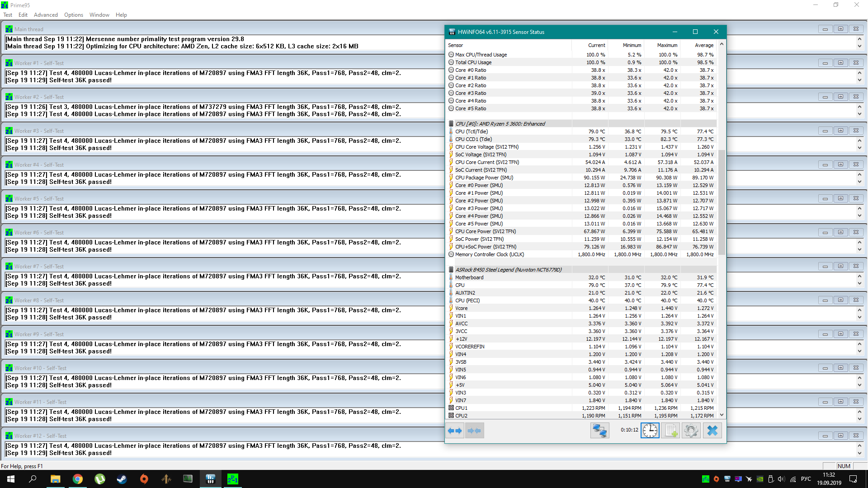Close sensors with the blue X icon

pyautogui.click(x=712, y=431)
